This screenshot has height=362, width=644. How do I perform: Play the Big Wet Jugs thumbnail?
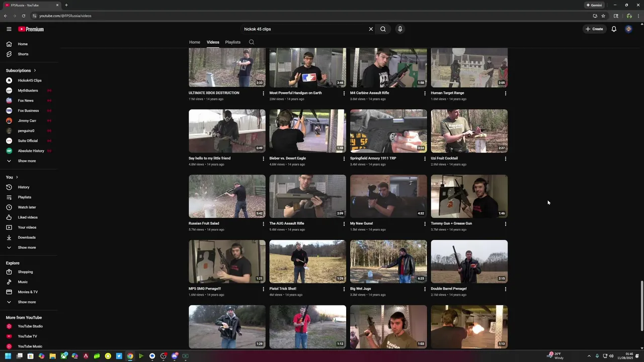pyautogui.click(x=388, y=262)
